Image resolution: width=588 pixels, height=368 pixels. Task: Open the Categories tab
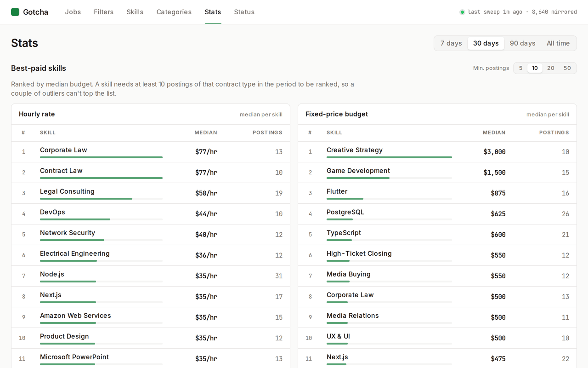[x=174, y=12]
